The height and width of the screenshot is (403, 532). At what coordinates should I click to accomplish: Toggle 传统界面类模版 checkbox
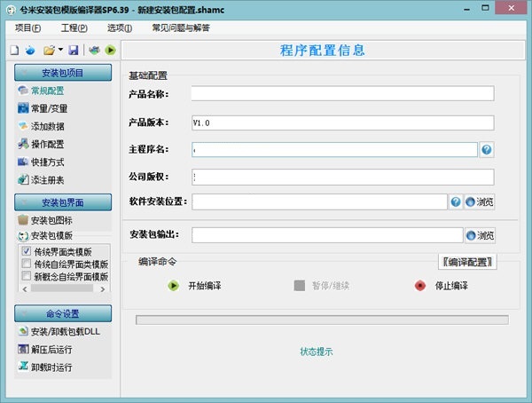(x=26, y=251)
